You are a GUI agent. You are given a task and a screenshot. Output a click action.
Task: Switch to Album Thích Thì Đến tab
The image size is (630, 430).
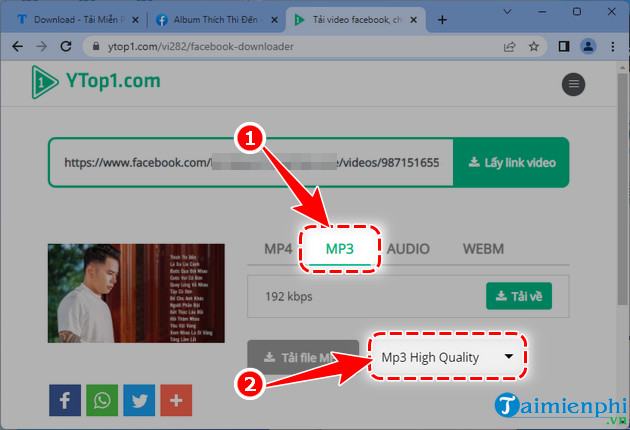pos(214,20)
